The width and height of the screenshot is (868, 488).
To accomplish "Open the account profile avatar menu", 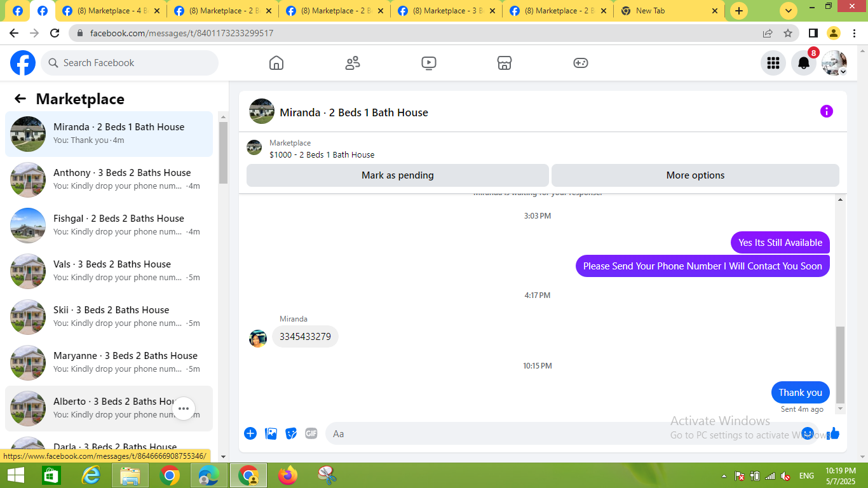I will (834, 63).
